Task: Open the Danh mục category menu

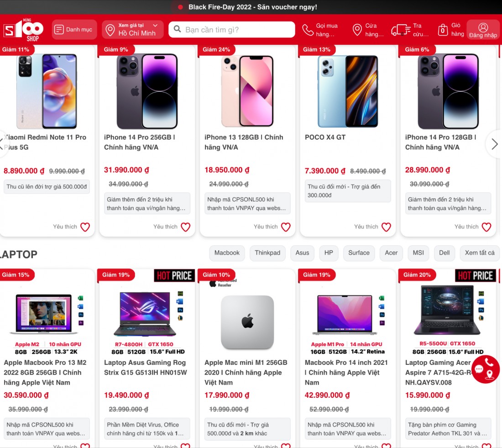Action: coord(74,30)
